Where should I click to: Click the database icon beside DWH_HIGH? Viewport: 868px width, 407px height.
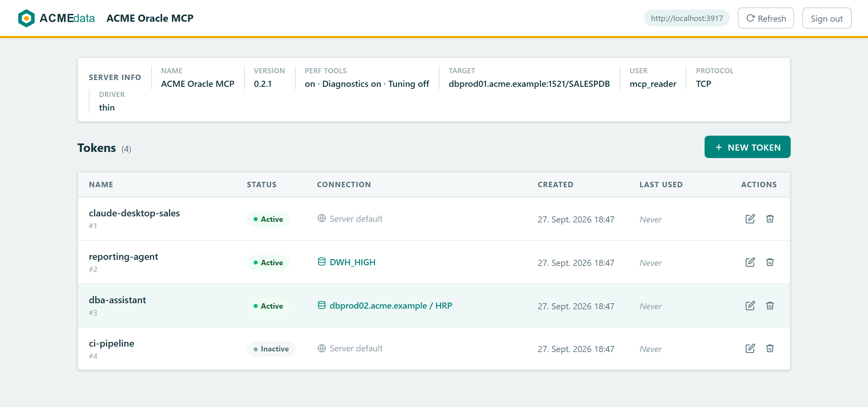pyautogui.click(x=321, y=262)
